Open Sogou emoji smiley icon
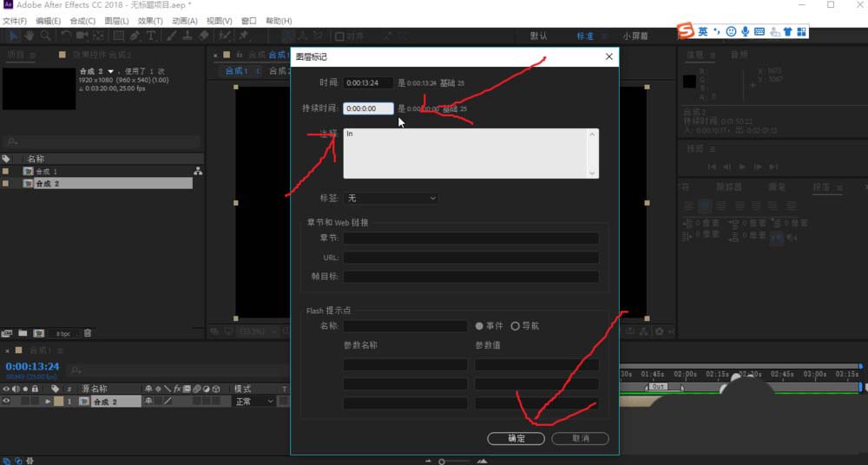The height and width of the screenshot is (465, 868). pyautogui.click(x=731, y=31)
